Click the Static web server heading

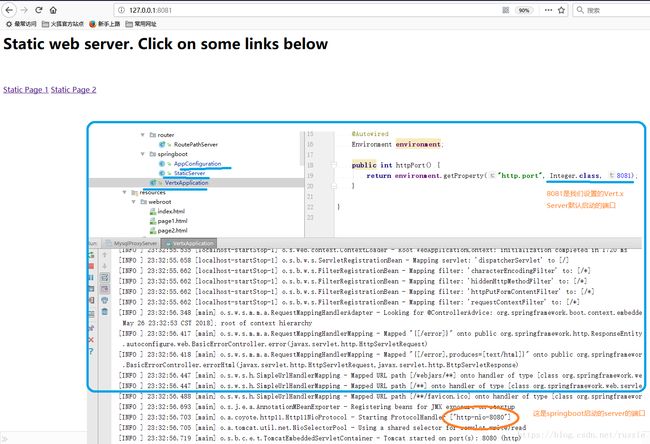pyautogui.click(x=165, y=44)
